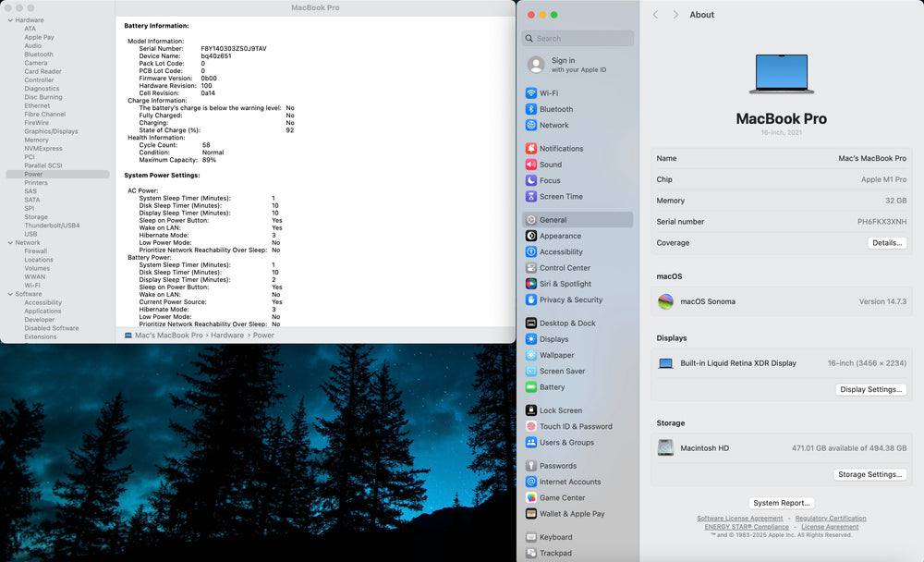This screenshot has width=924, height=562.
Task: Select the Battery icon in sidebar
Action: 531,387
